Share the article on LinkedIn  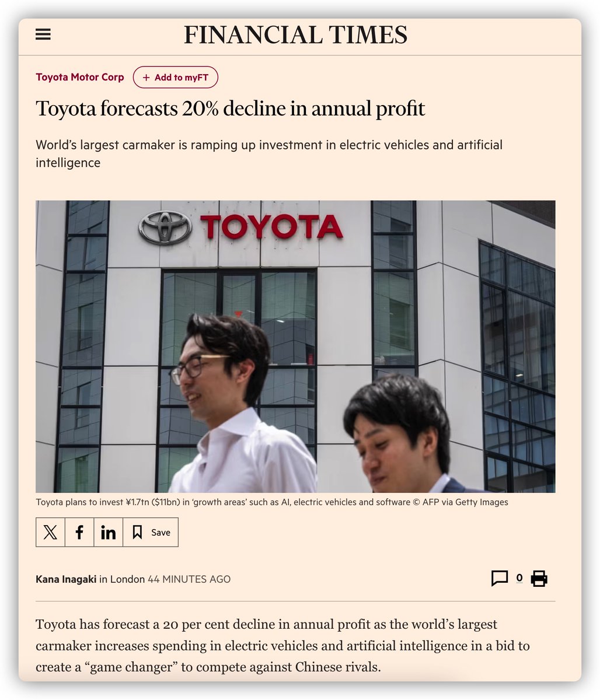109,532
